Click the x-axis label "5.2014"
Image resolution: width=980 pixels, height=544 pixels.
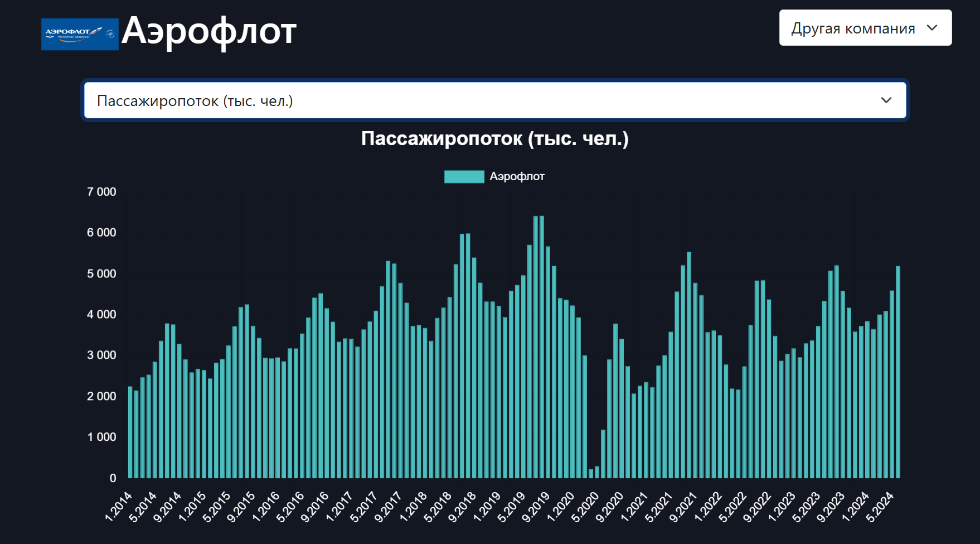[144, 507]
